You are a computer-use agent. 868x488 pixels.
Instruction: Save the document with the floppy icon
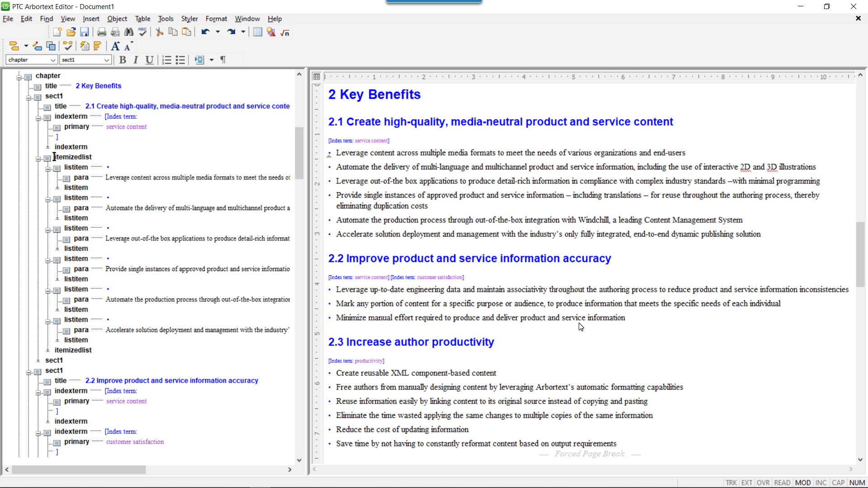click(x=85, y=32)
